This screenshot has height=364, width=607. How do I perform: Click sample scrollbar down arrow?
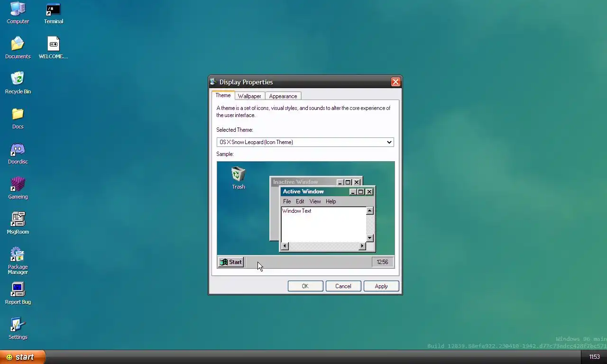click(x=370, y=238)
